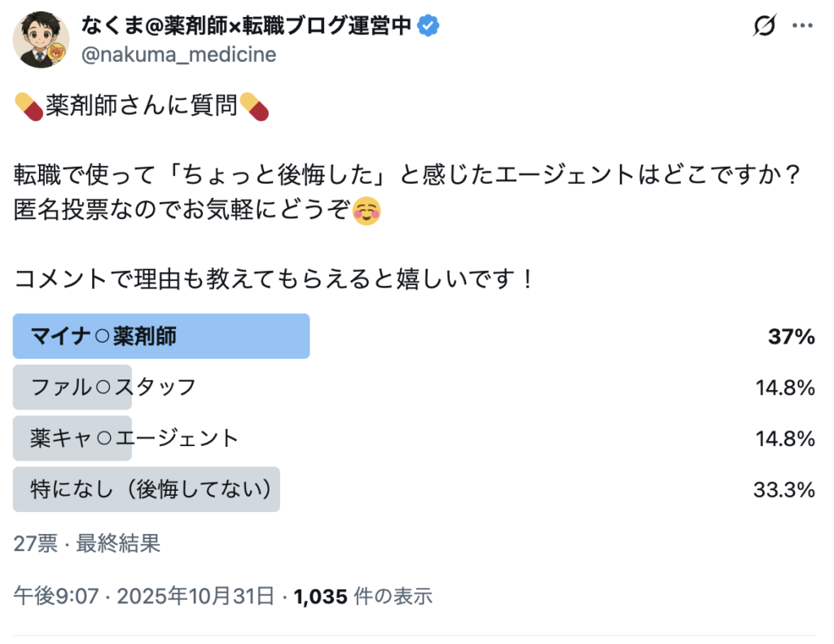
Task: Click the 27票 vote count text
Action: [35, 544]
